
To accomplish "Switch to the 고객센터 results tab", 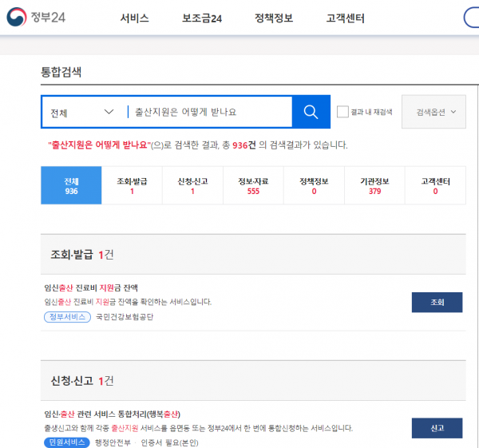I will (x=435, y=186).
